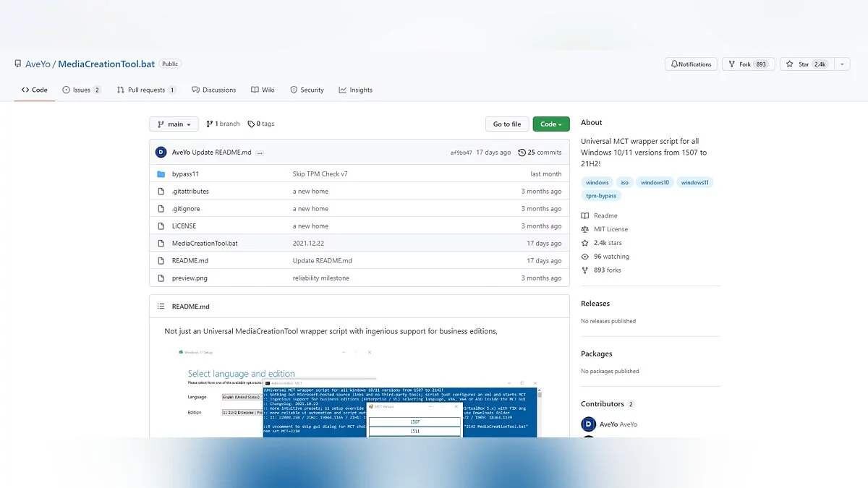This screenshot has width=868, height=488.
Task: Star the repository
Action: (805, 64)
